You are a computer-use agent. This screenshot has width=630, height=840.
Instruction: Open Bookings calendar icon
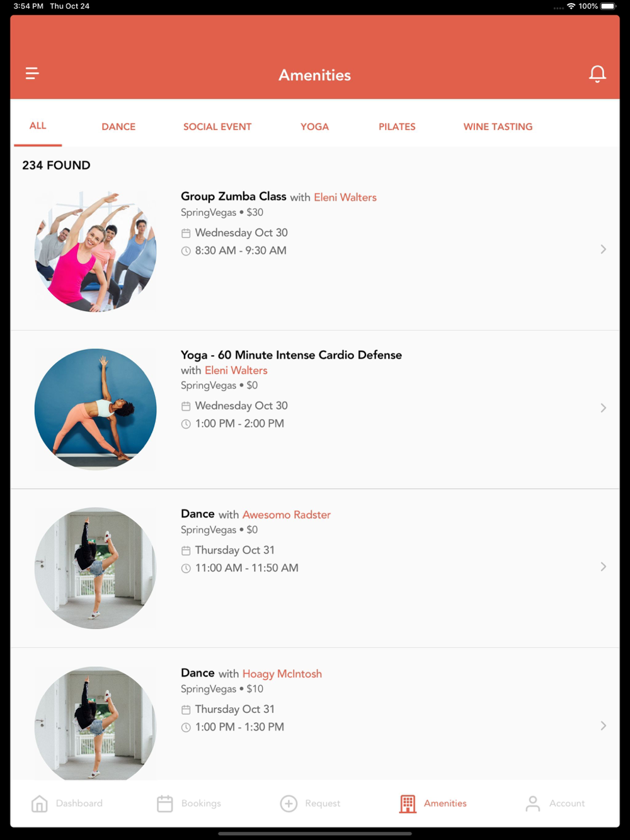[165, 803]
